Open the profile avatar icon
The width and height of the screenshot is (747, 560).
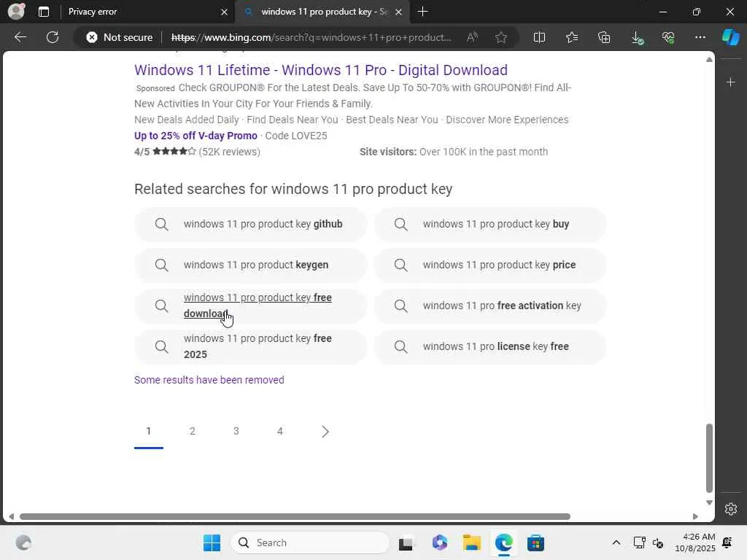[x=16, y=12]
